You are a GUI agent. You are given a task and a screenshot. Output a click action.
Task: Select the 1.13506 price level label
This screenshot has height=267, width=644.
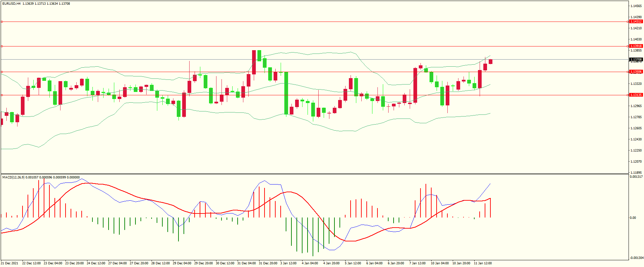pos(636,72)
